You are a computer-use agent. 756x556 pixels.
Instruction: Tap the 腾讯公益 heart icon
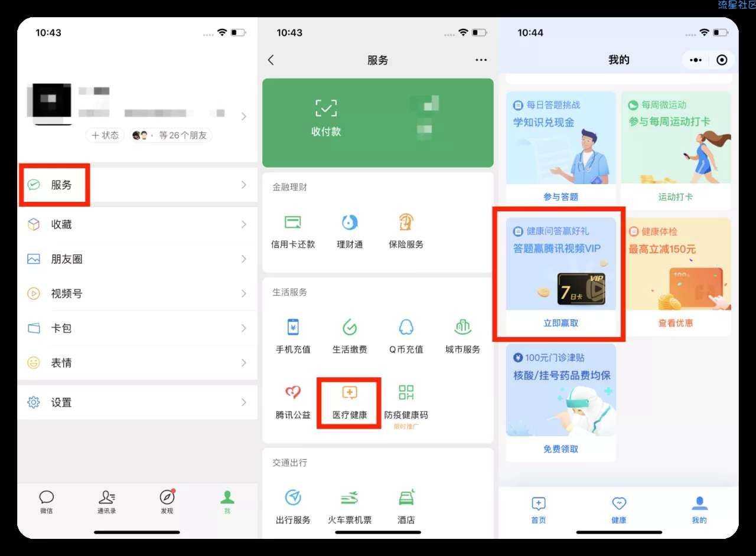pyautogui.click(x=293, y=392)
